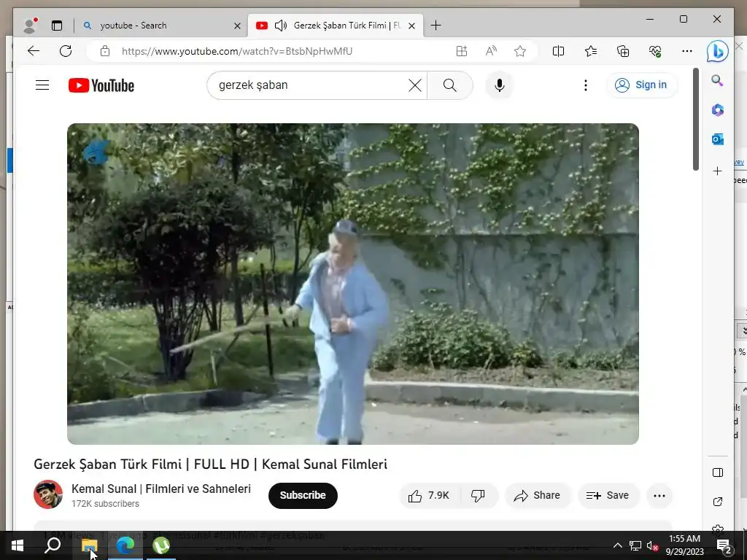Pause the video by clicking the player

click(x=352, y=284)
